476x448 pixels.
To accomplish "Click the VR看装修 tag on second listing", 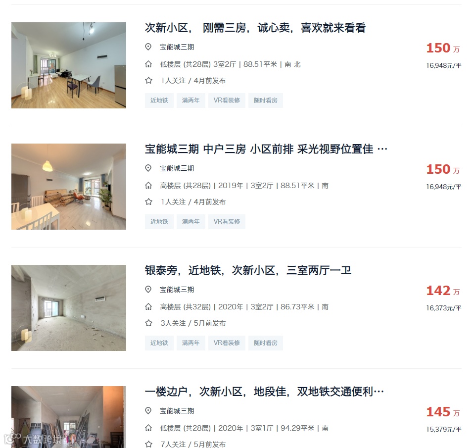I will click(x=227, y=221).
